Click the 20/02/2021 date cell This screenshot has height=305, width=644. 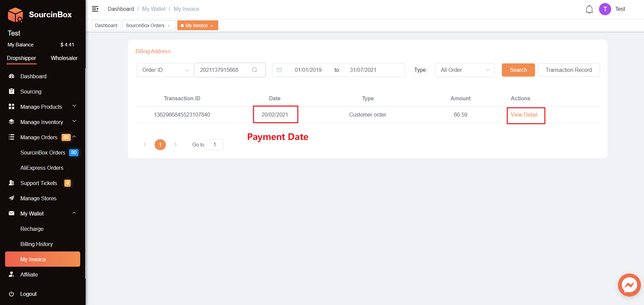coord(275,115)
